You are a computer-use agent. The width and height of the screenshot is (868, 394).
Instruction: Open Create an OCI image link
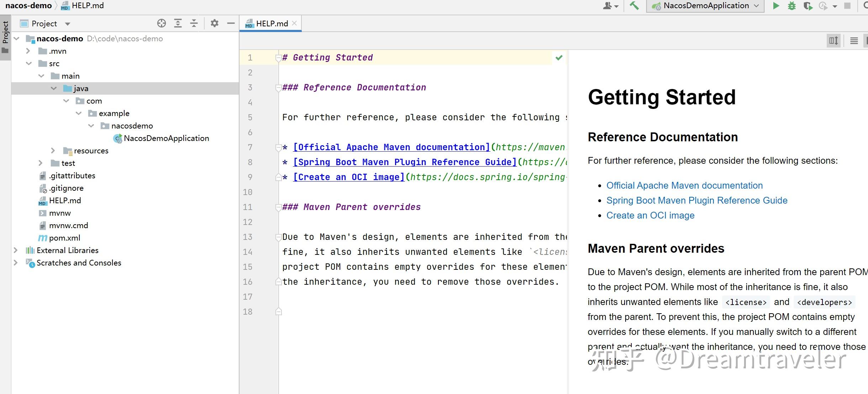point(650,215)
